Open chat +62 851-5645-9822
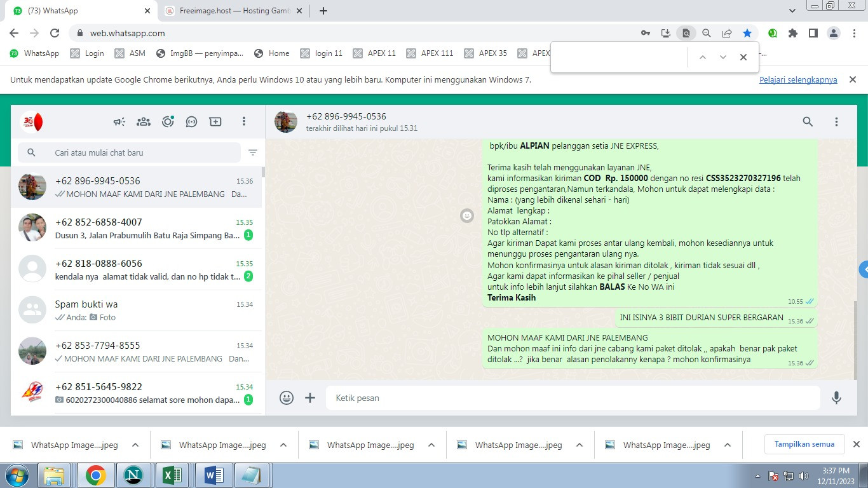868x488 pixels. (x=137, y=393)
